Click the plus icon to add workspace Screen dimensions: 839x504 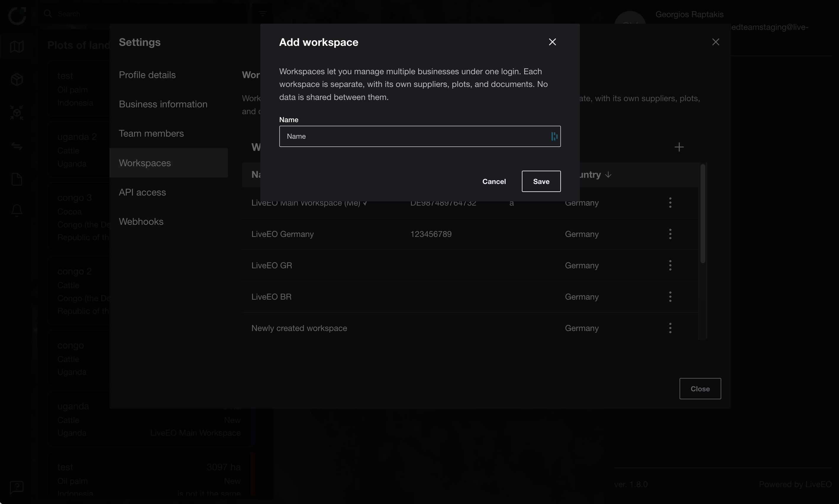679,147
